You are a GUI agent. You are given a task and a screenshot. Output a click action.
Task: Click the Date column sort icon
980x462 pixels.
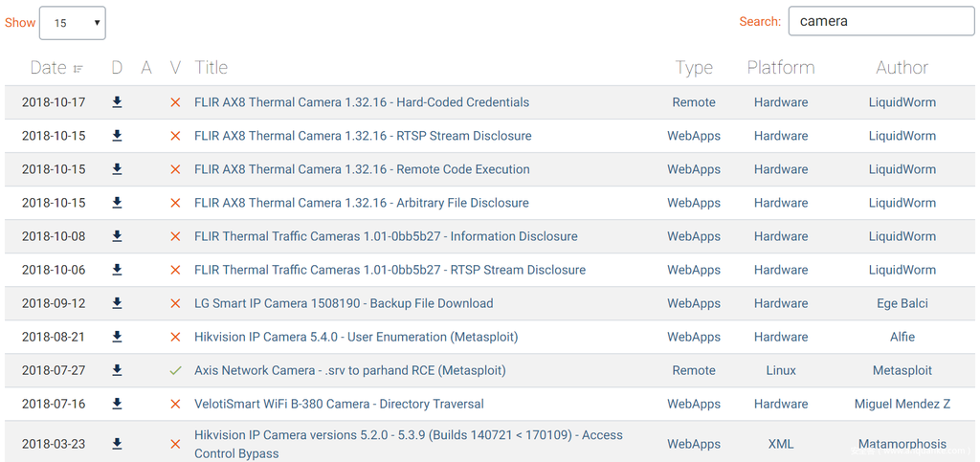point(78,69)
